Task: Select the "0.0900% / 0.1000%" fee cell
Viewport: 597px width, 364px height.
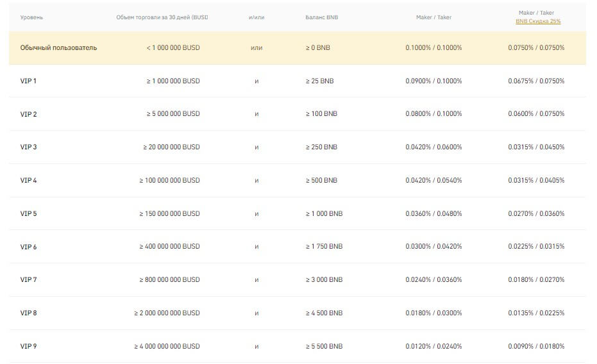Action: point(433,81)
